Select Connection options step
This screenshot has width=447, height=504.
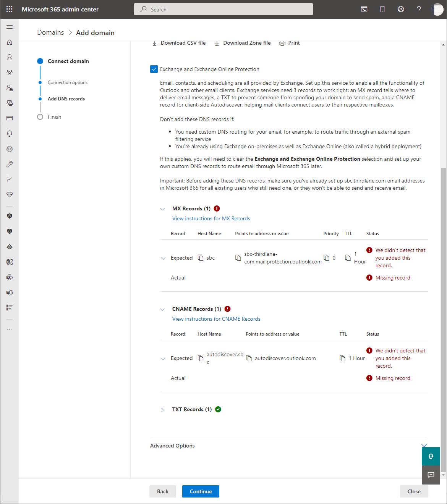(67, 82)
